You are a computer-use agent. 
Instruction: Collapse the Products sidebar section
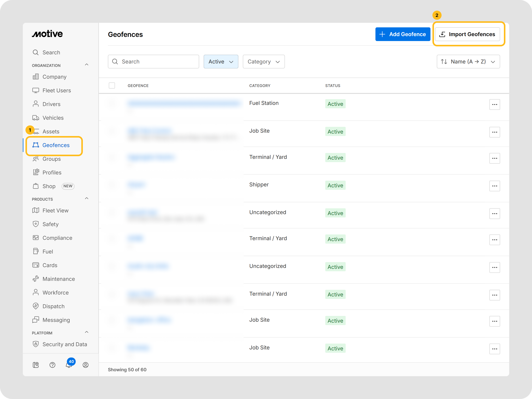click(87, 199)
